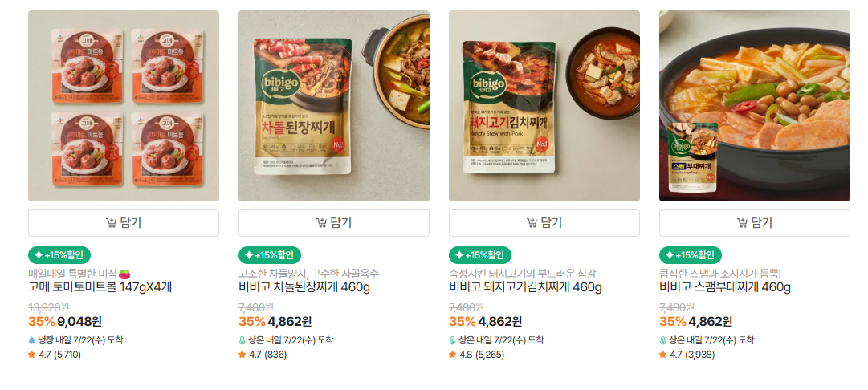868x390 pixels.
Task: Click cart icon under 차돌된장찌개 image
Action: point(321,223)
